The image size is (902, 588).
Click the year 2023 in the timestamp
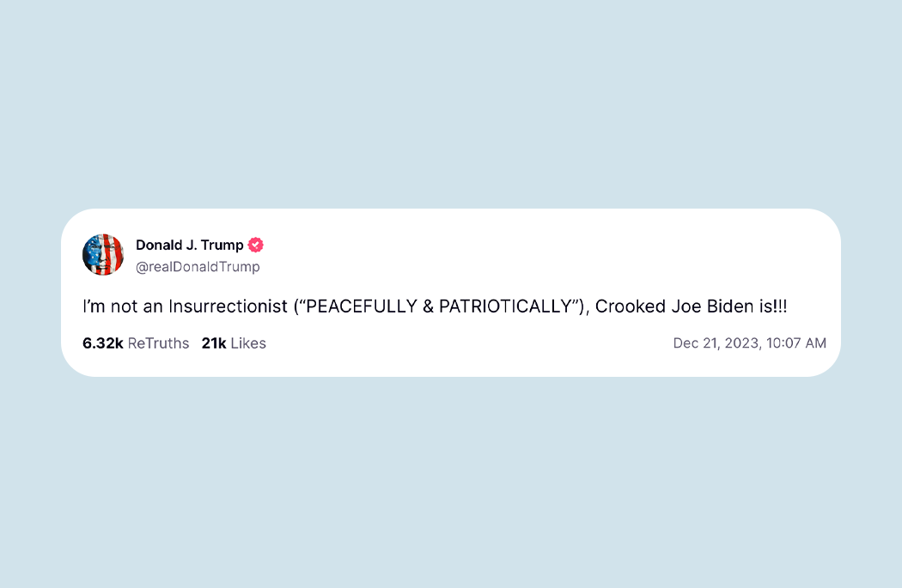(x=741, y=343)
